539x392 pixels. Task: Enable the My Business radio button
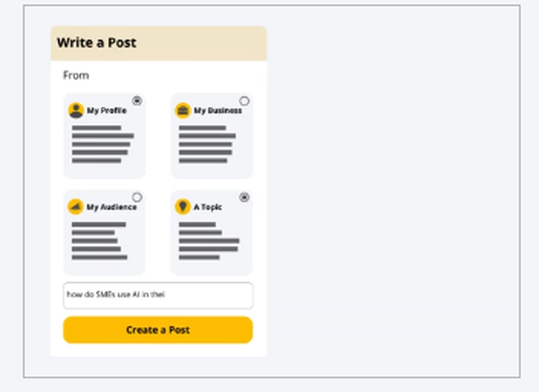(244, 101)
